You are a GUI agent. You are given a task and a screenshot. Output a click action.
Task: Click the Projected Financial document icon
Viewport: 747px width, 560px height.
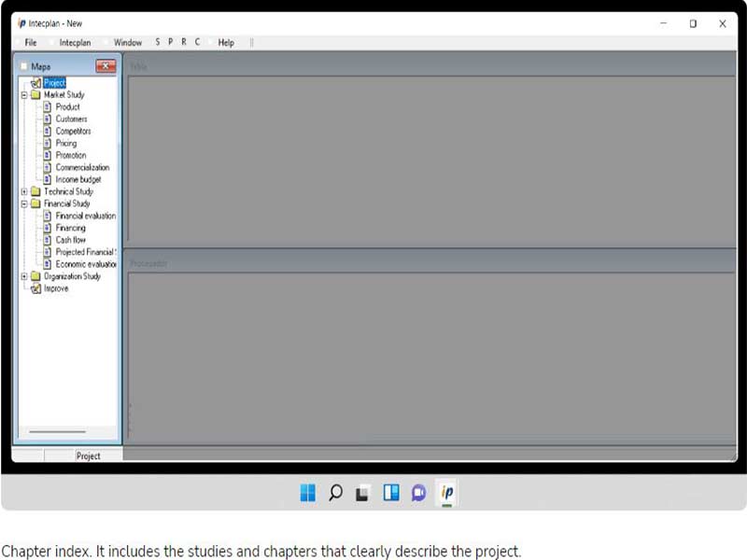48,252
